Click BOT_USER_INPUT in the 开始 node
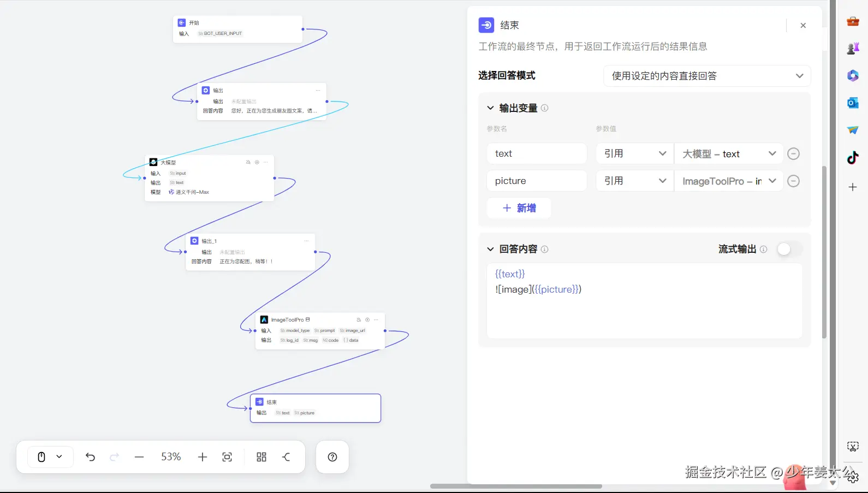The image size is (868, 493). pos(220,34)
